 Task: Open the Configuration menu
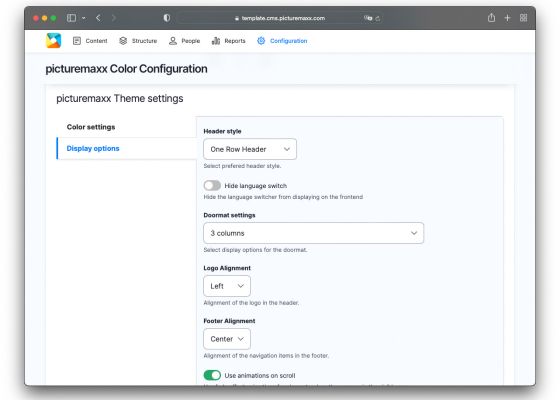pyautogui.click(x=282, y=41)
